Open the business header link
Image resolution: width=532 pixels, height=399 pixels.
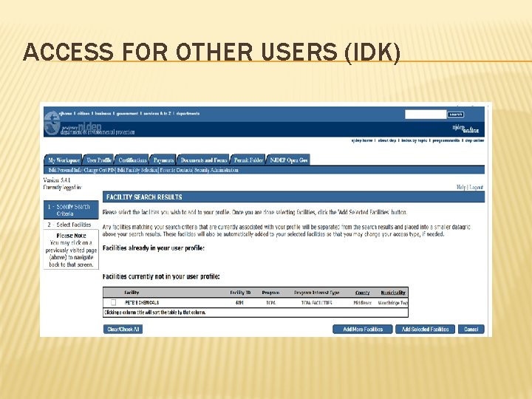click(103, 113)
